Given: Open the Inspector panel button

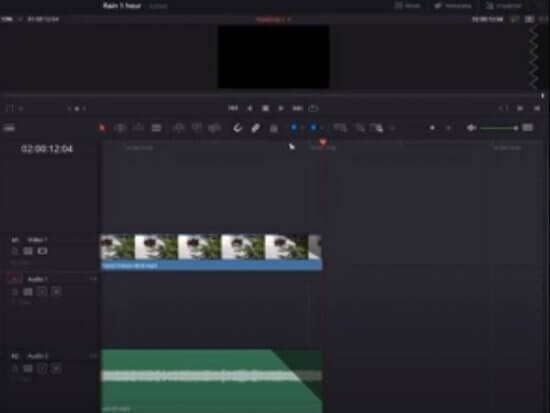Looking at the screenshot, I should 504,6.
